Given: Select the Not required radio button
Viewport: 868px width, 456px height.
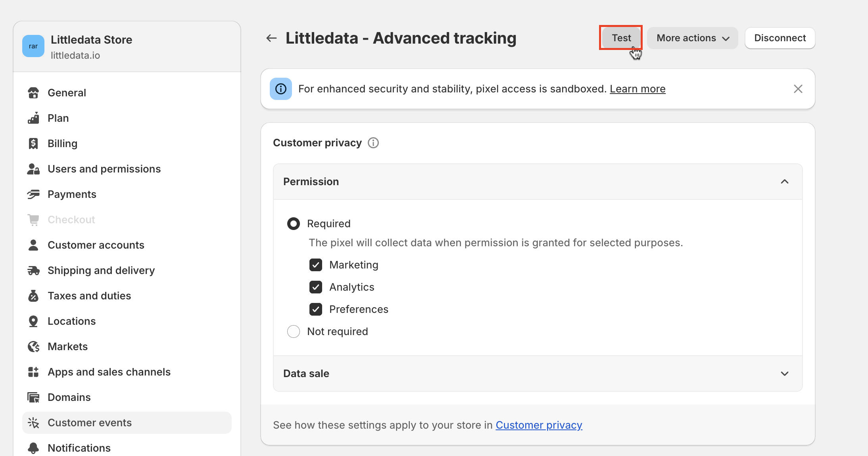Looking at the screenshot, I should 294,331.
